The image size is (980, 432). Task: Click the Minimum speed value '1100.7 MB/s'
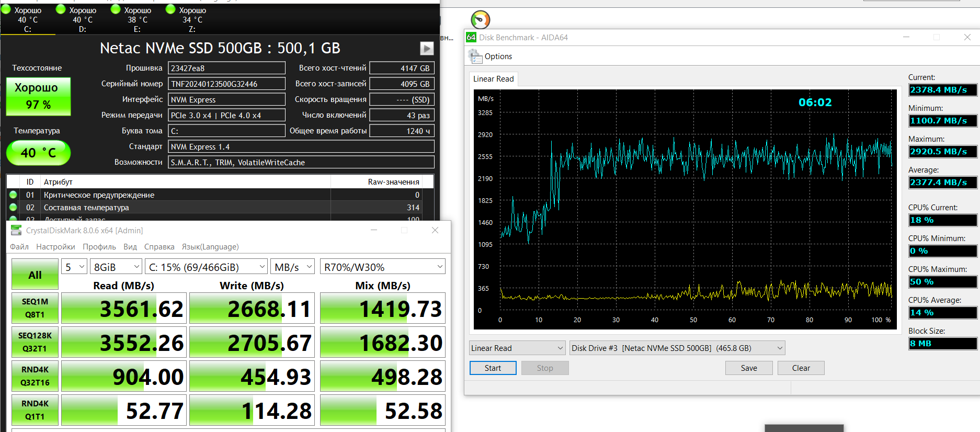coord(942,121)
